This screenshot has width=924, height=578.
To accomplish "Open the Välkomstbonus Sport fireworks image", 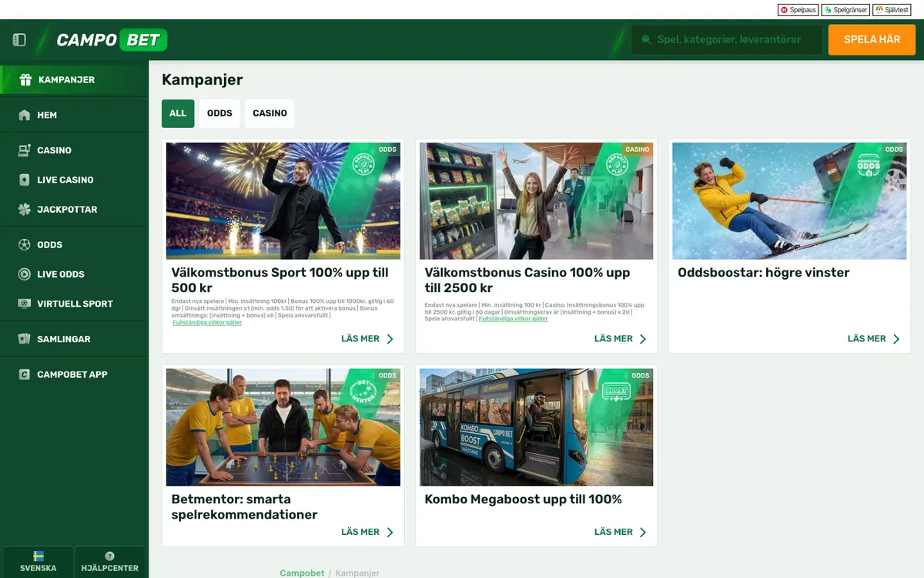I will 283,200.
